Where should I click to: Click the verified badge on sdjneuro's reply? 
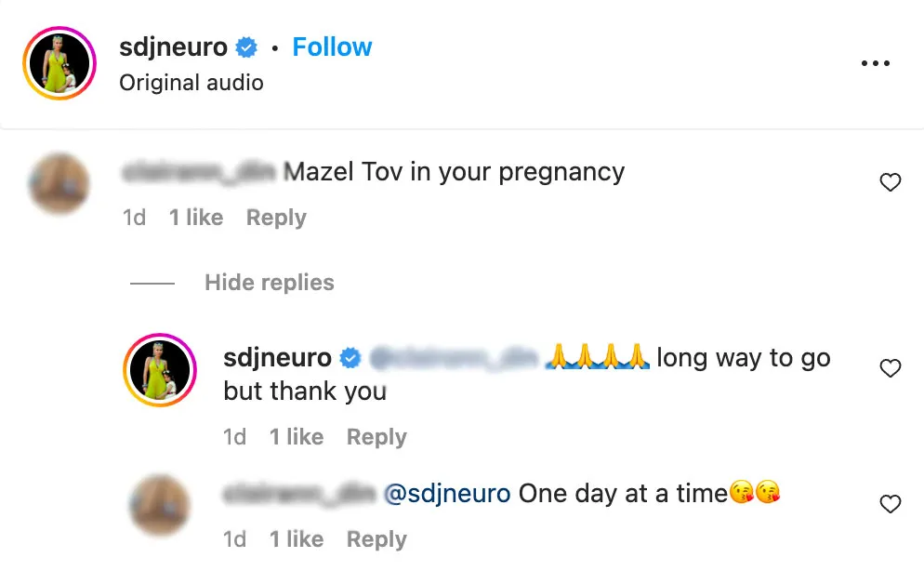(x=350, y=357)
